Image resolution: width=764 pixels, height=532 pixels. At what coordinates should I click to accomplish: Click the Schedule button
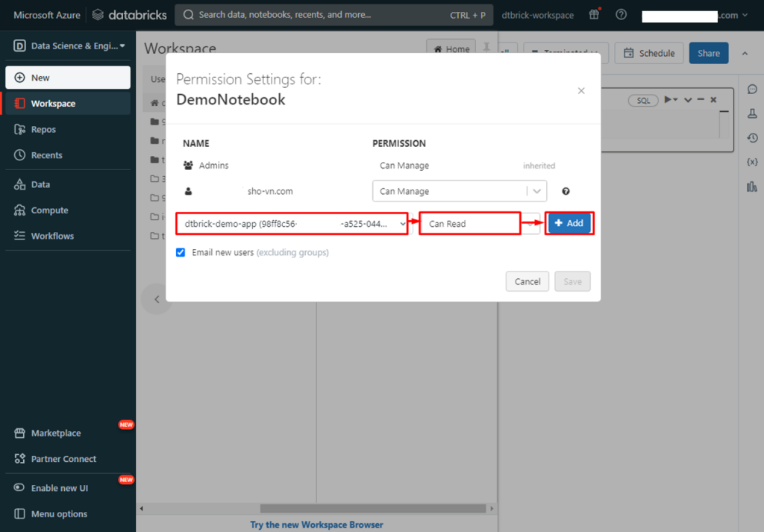tap(649, 53)
